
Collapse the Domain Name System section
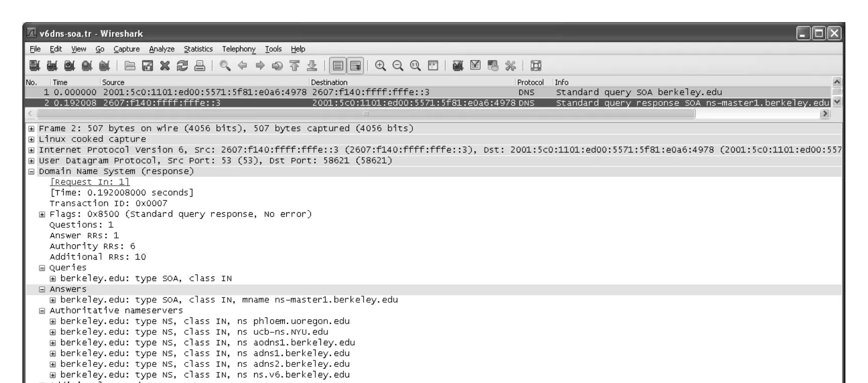[32, 172]
